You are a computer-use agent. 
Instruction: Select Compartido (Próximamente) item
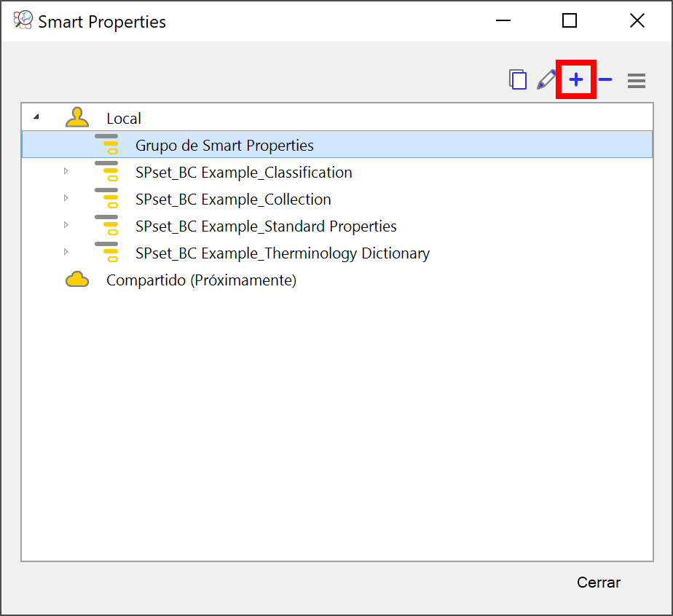[201, 280]
